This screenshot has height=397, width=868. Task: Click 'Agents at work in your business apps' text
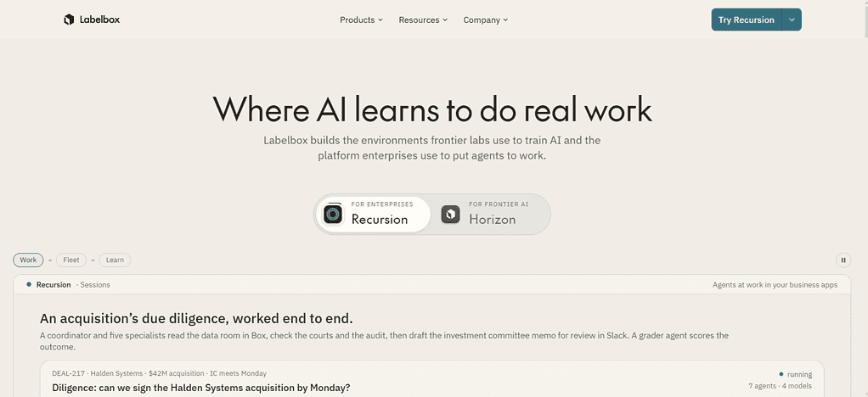pyautogui.click(x=775, y=285)
